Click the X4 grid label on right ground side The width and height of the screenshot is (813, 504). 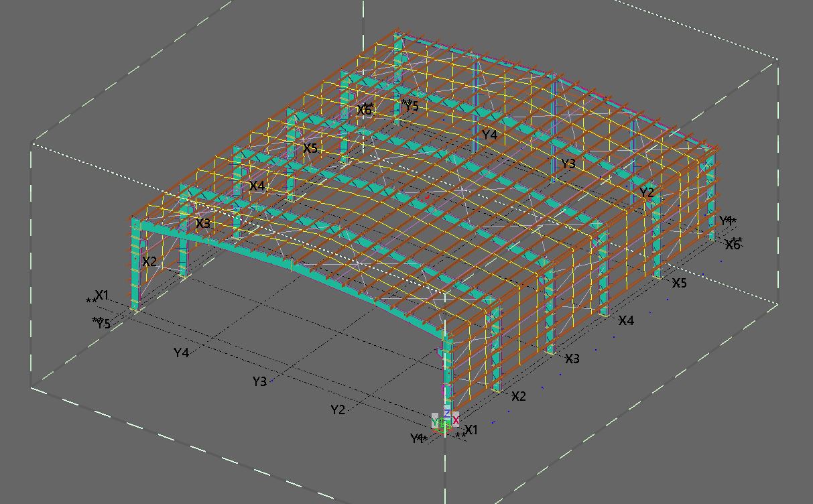click(626, 320)
